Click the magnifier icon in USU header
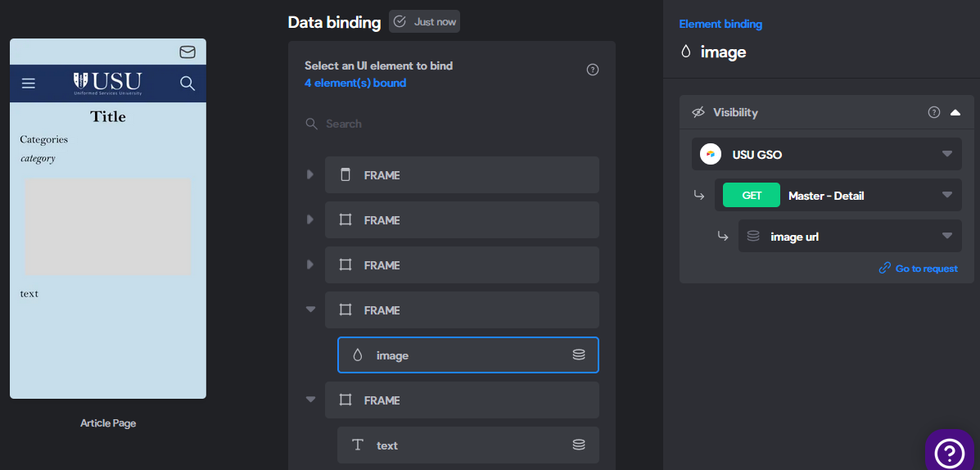The height and width of the screenshot is (470, 980). coord(187,84)
